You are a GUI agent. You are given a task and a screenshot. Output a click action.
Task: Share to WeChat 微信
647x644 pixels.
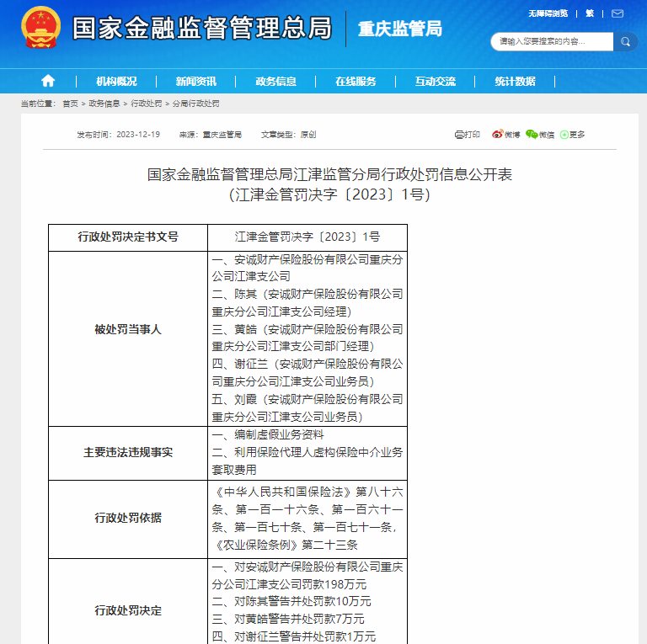[x=540, y=135]
